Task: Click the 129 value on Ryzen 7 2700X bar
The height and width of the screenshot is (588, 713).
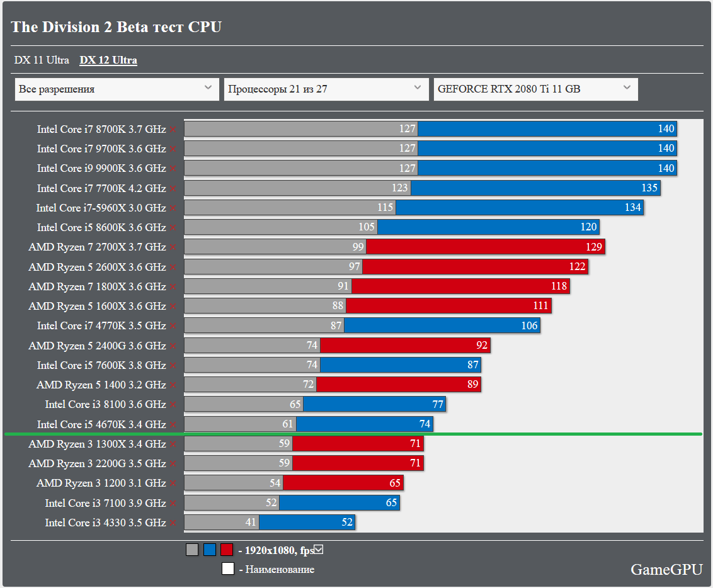Action: coord(594,247)
